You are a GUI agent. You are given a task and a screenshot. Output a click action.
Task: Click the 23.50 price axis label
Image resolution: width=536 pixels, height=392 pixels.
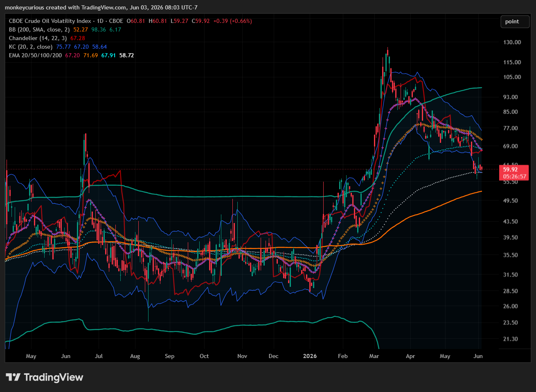[x=511, y=322]
